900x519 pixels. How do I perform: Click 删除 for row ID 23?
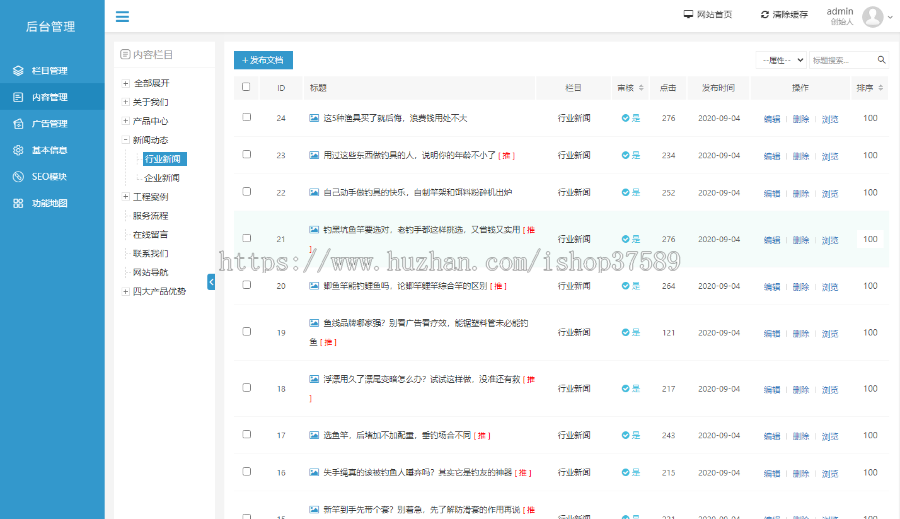coord(801,156)
